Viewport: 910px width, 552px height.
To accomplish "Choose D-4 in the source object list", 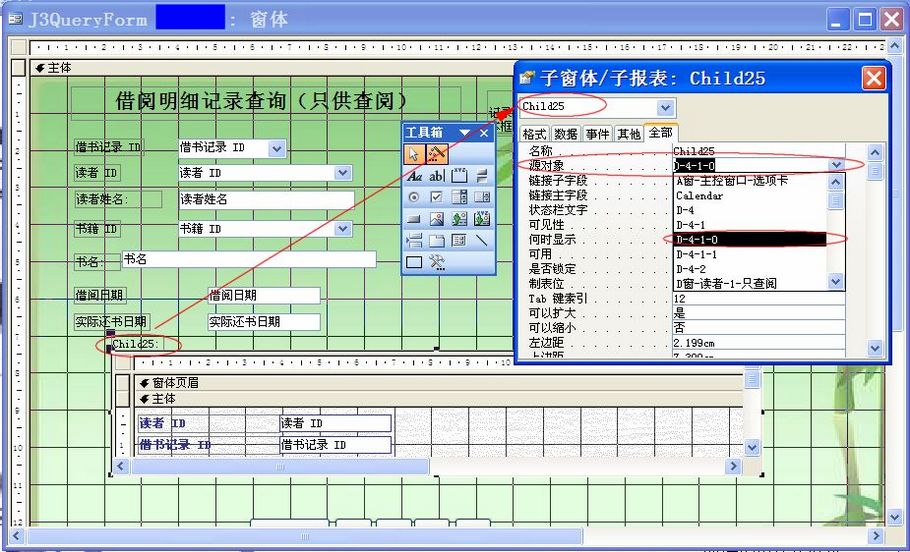I will [x=750, y=211].
